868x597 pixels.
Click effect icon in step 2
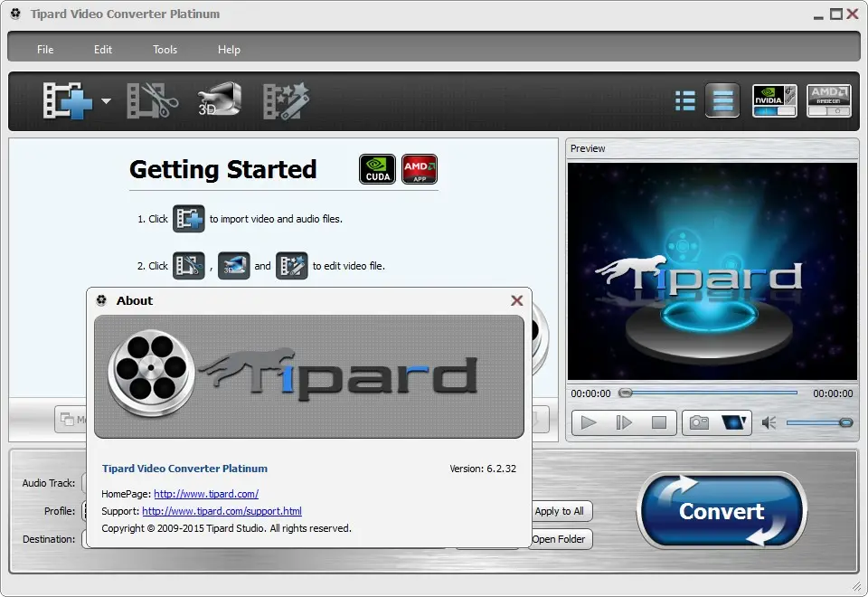click(292, 266)
